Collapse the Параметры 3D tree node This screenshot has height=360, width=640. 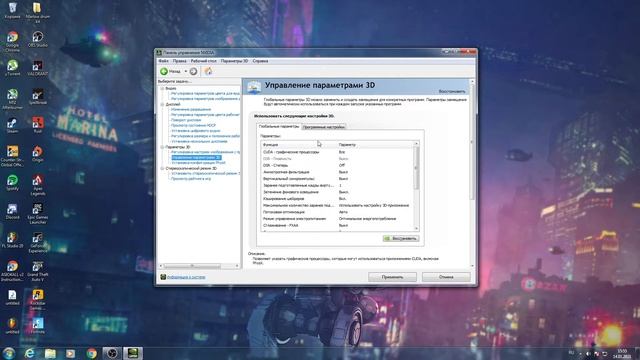tap(162, 147)
